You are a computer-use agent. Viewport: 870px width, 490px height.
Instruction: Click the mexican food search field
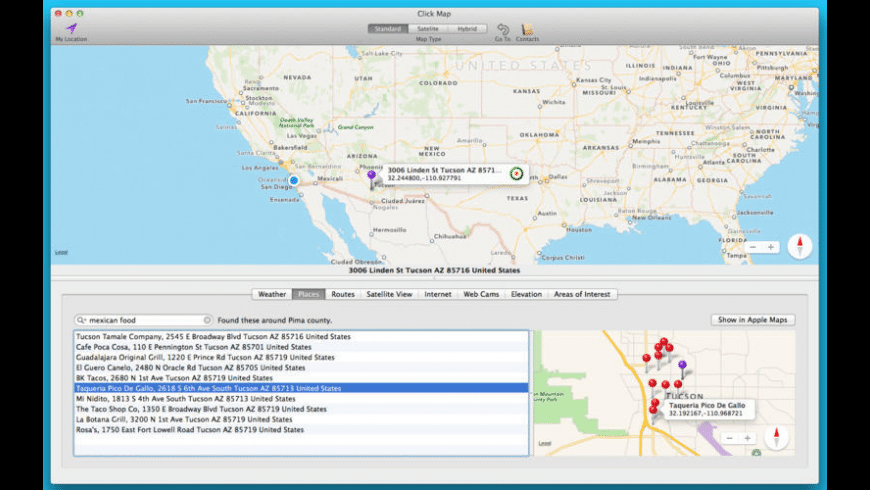tap(144, 320)
